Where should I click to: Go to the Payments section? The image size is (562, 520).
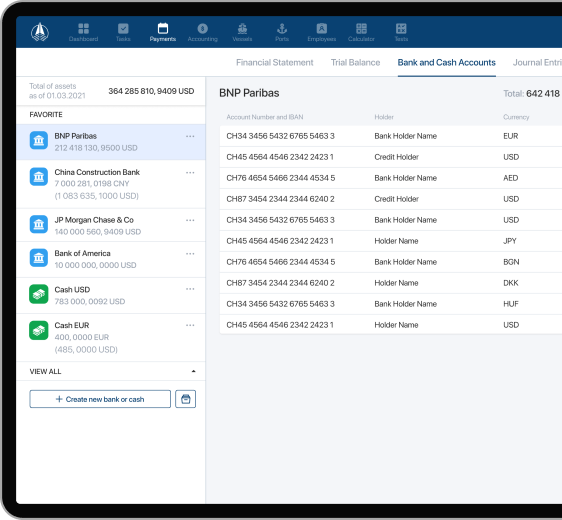pos(163,32)
